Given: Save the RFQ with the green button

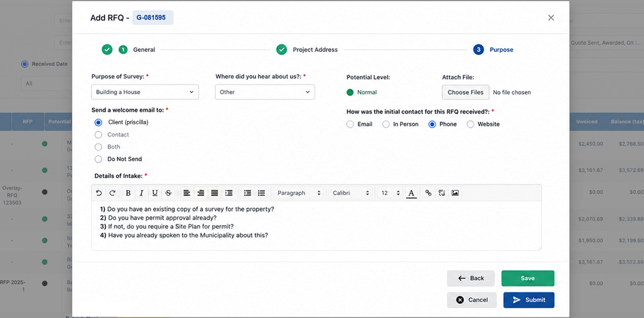Looking at the screenshot, I should click(527, 278).
